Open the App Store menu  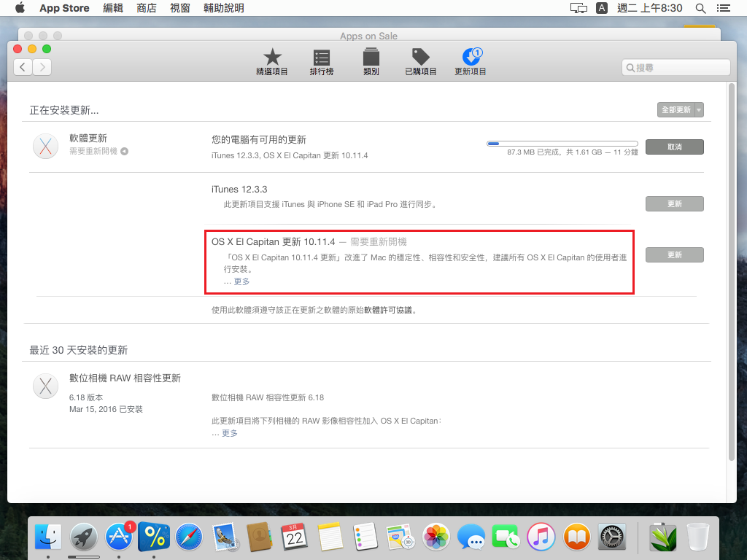(x=64, y=8)
